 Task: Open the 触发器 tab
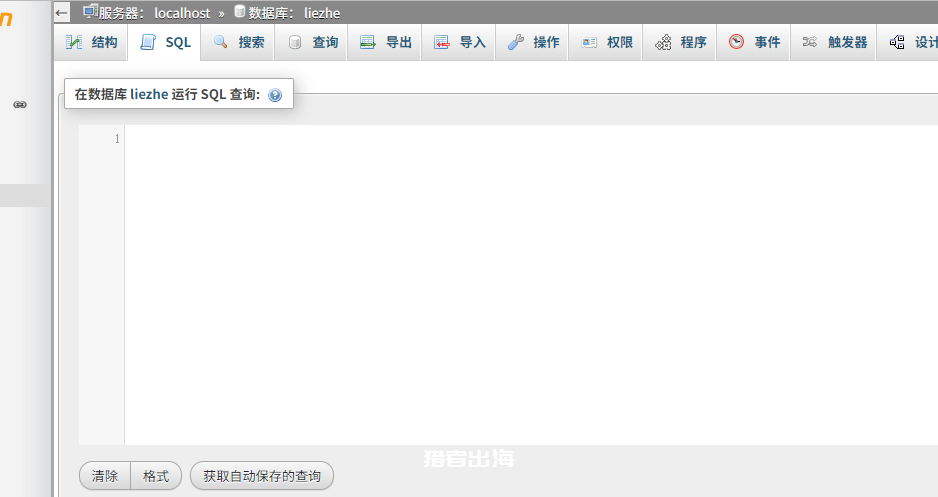[834, 42]
